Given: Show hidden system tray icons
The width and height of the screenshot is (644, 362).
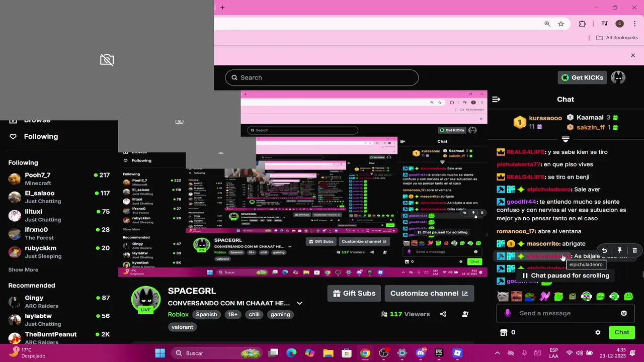Looking at the screenshot, I should point(497,353).
